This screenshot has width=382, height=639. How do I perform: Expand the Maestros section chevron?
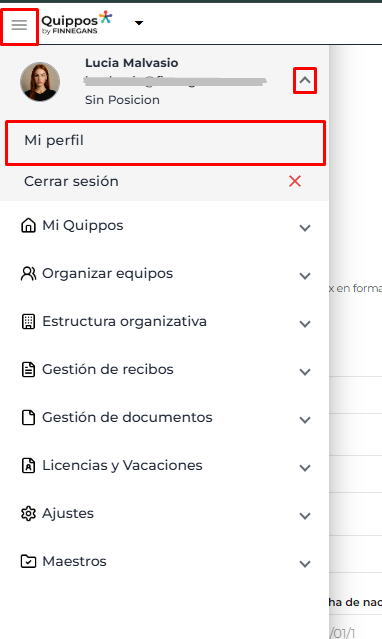click(305, 564)
